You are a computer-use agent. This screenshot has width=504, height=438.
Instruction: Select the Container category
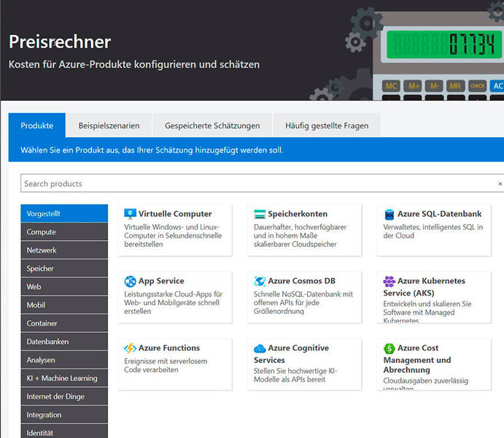pyautogui.click(x=64, y=323)
